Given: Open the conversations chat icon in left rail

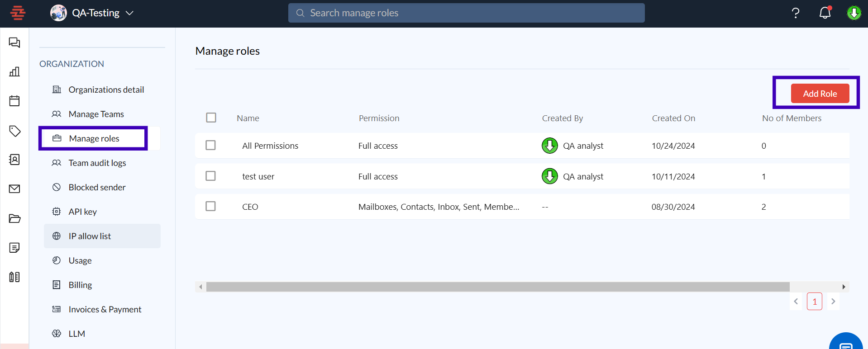Looking at the screenshot, I should (x=14, y=42).
